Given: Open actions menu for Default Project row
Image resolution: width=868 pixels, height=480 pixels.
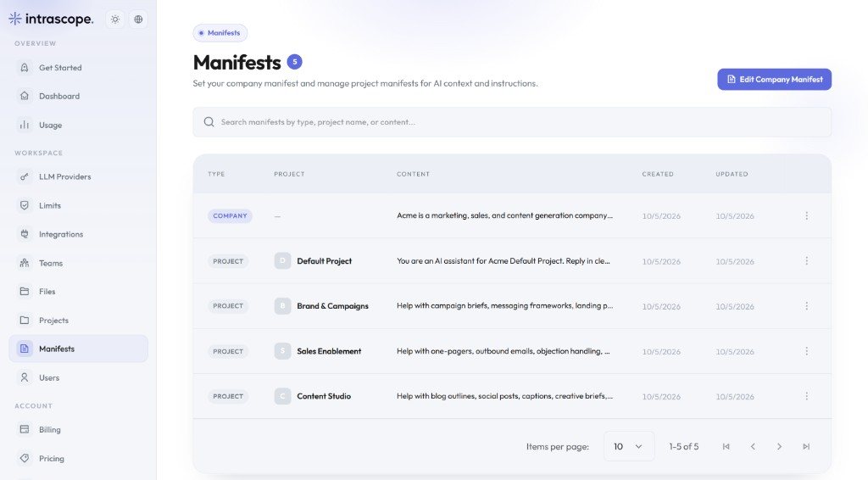Looking at the screenshot, I should pyautogui.click(x=807, y=260).
